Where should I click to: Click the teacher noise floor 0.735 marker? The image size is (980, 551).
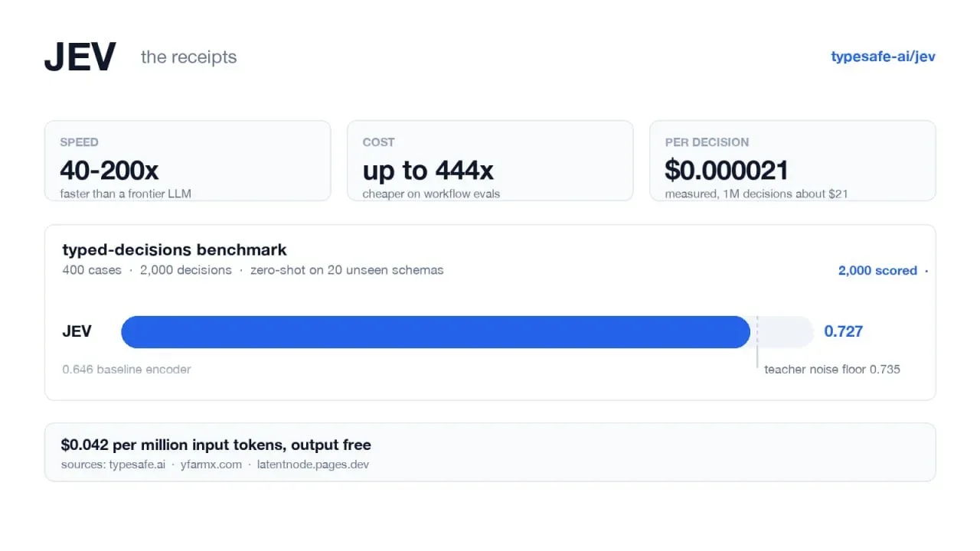[832, 370]
